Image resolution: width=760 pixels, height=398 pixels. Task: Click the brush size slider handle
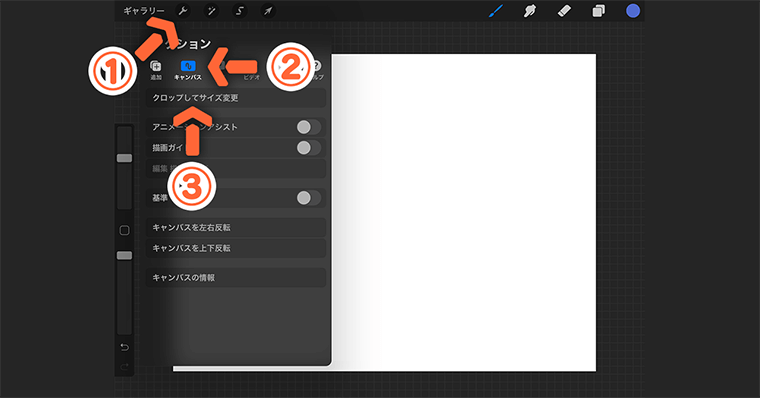(125, 158)
